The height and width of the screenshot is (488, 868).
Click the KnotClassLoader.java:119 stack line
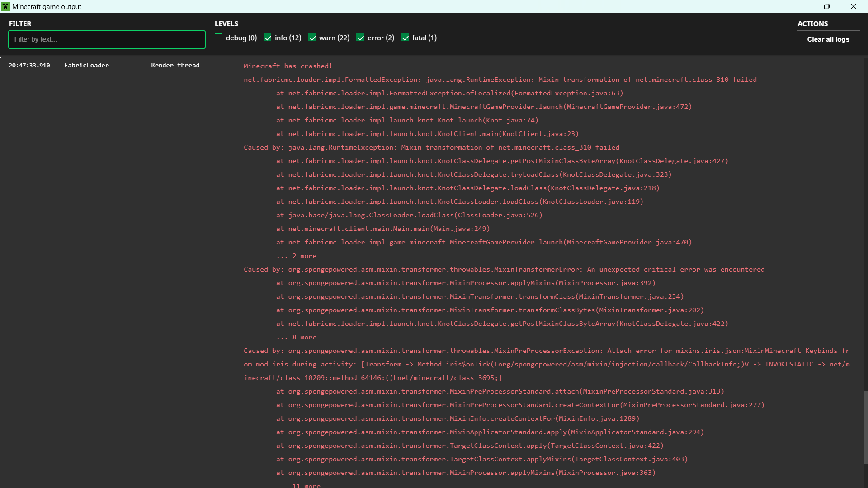(x=460, y=202)
